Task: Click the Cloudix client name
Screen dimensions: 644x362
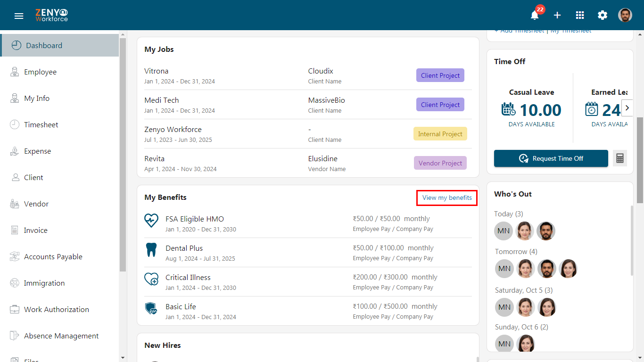Action: (x=321, y=71)
